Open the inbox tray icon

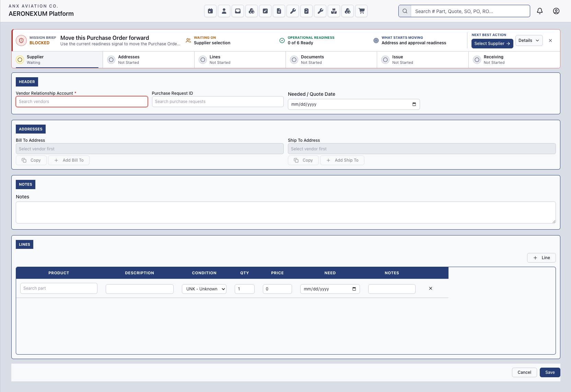coord(238,11)
